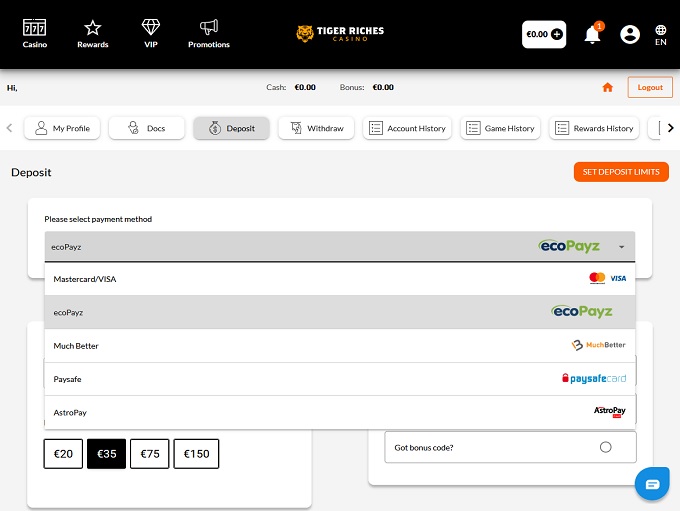Image resolution: width=680 pixels, height=511 pixels.
Task: Select the €20 deposit amount
Action: tap(63, 454)
